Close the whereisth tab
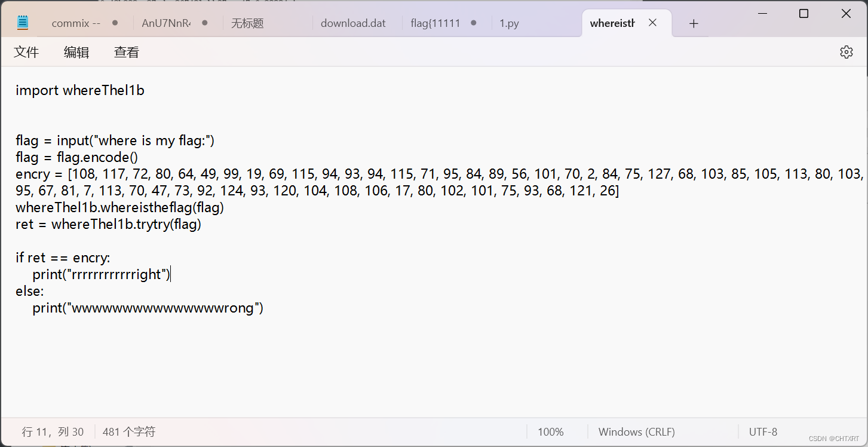 (x=653, y=23)
